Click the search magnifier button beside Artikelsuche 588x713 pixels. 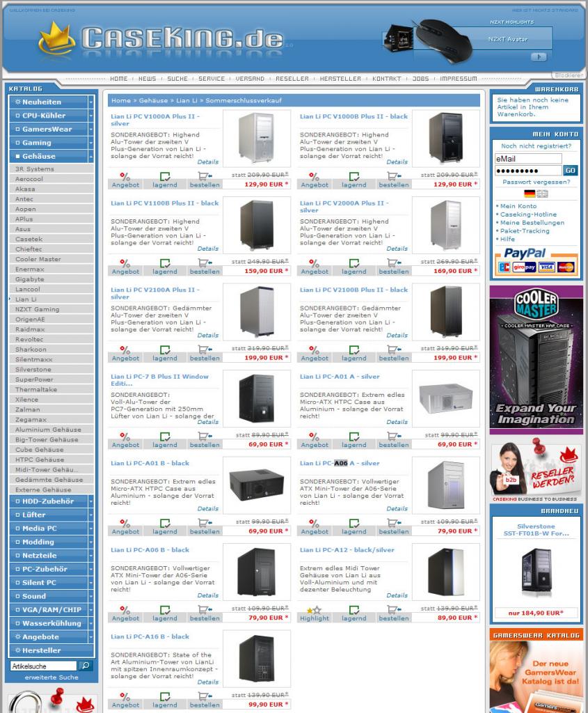click(x=86, y=666)
